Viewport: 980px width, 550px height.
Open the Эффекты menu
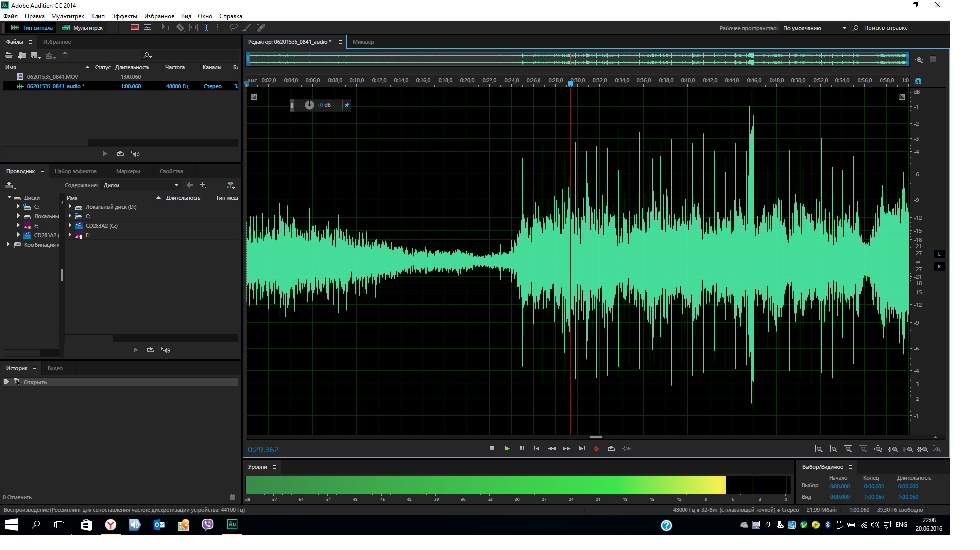point(124,16)
